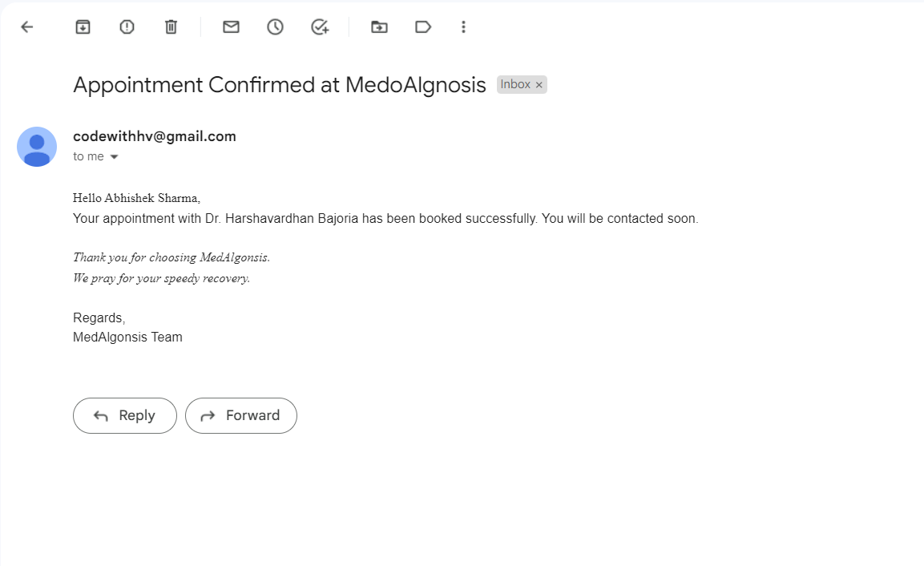Click sender address codewithhv@gmail.com

point(155,136)
